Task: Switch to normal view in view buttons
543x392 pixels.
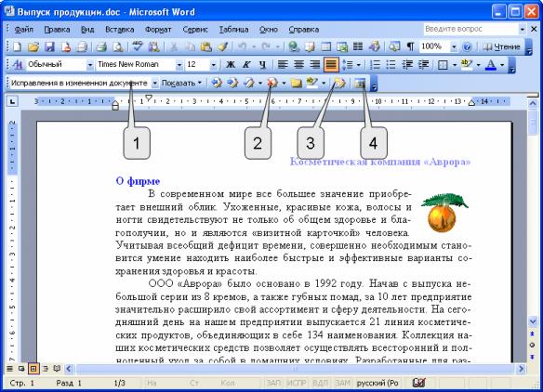Action: click(9, 369)
